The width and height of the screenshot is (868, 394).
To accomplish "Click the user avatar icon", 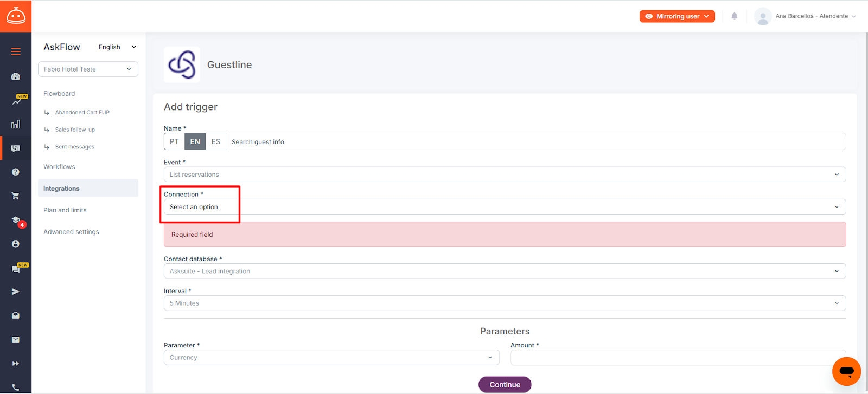I will coord(763,16).
